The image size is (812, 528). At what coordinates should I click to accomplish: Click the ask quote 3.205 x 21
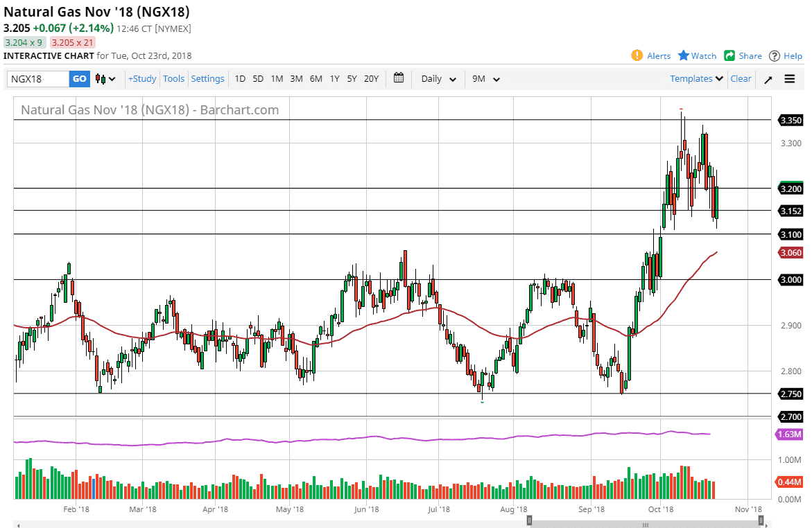(73, 42)
